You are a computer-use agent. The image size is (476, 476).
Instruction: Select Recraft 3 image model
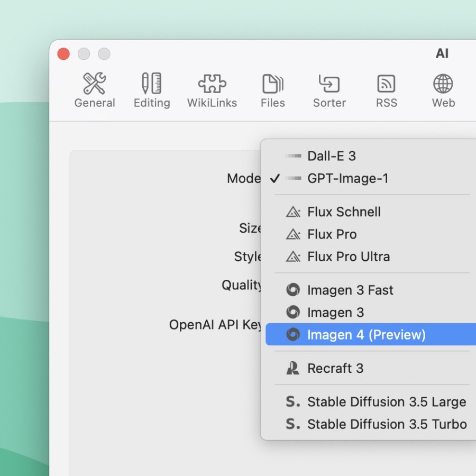335,369
